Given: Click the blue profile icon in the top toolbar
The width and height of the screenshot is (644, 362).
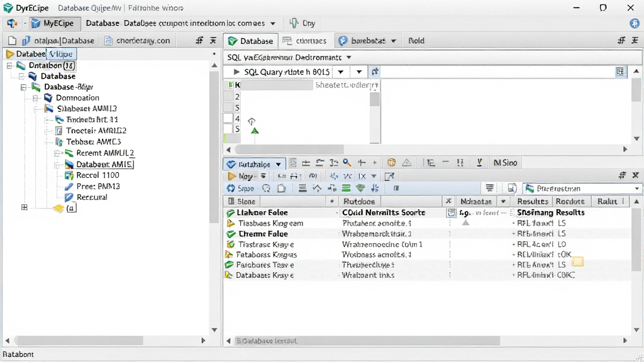Looking at the screenshot, I should (634, 23).
